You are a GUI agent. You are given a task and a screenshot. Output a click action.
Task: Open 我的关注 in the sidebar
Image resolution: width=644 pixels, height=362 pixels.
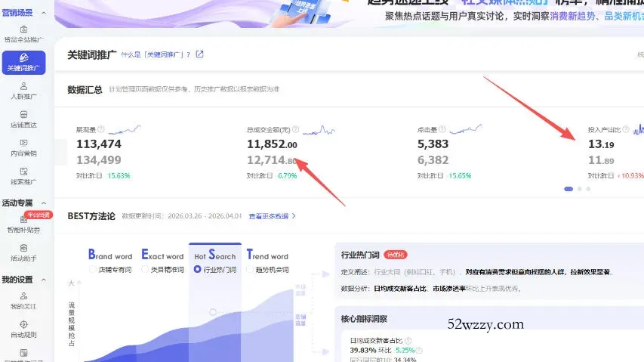(x=23, y=301)
